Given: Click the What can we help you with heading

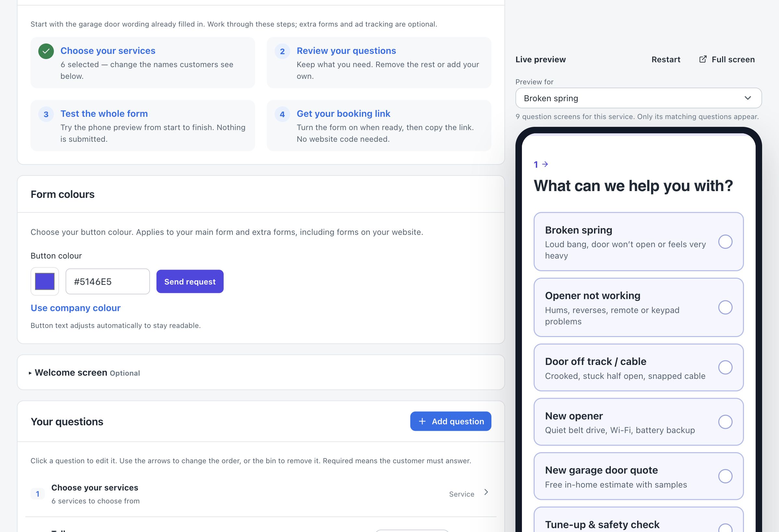Looking at the screenshot, I should [x=633, y=186].
